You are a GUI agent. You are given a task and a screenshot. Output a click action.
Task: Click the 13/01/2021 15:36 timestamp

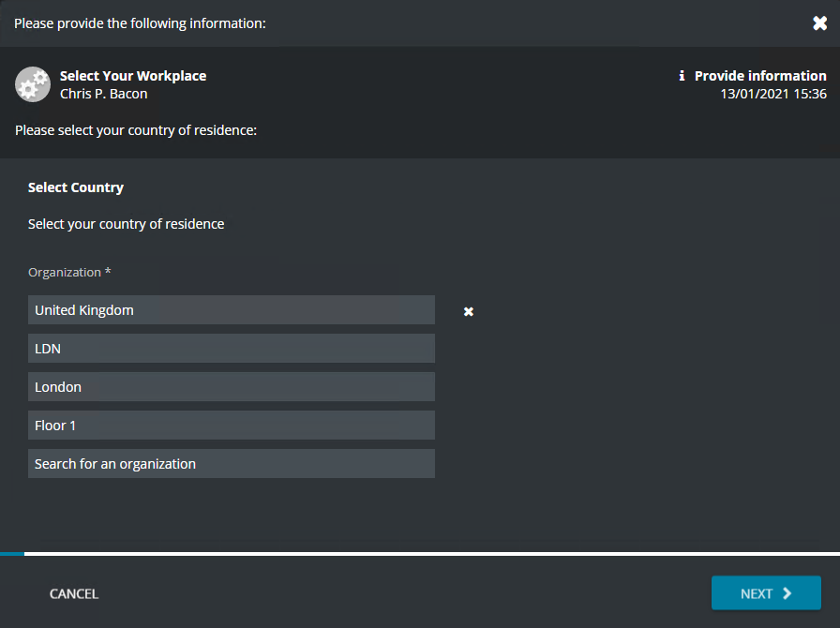tap(772, 94)
